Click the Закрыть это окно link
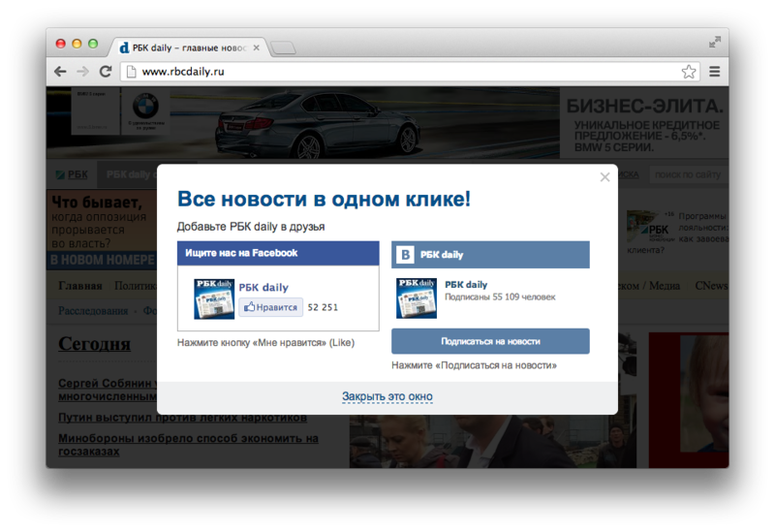This screenshot has width=775, height=532. [x=387, y=396]
